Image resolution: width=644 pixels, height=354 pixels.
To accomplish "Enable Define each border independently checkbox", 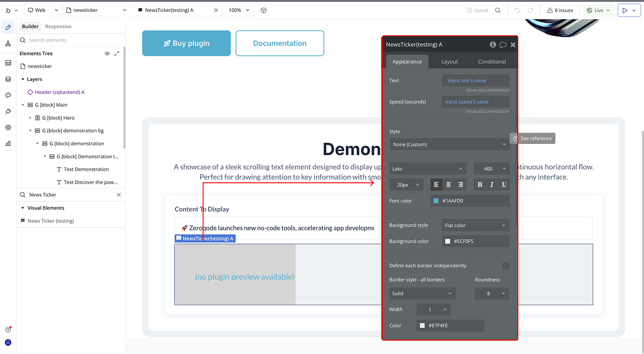I will pos(506,266).
